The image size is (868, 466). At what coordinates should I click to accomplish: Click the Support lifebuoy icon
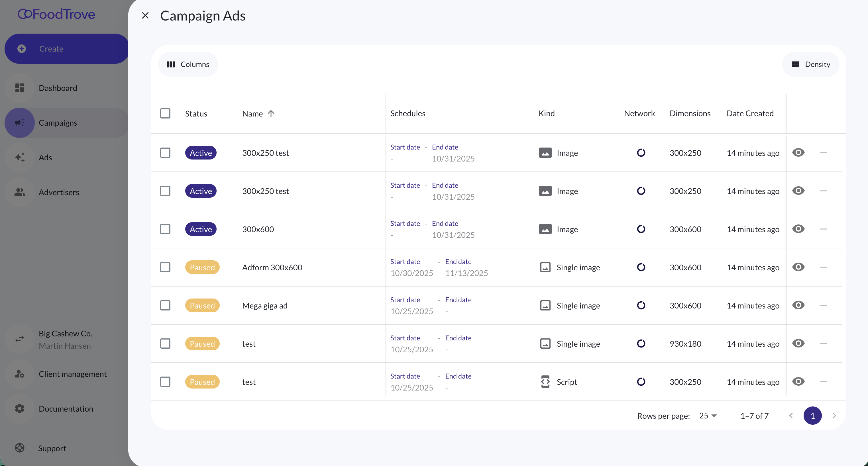pyautogui.click(x=20, y=448)
